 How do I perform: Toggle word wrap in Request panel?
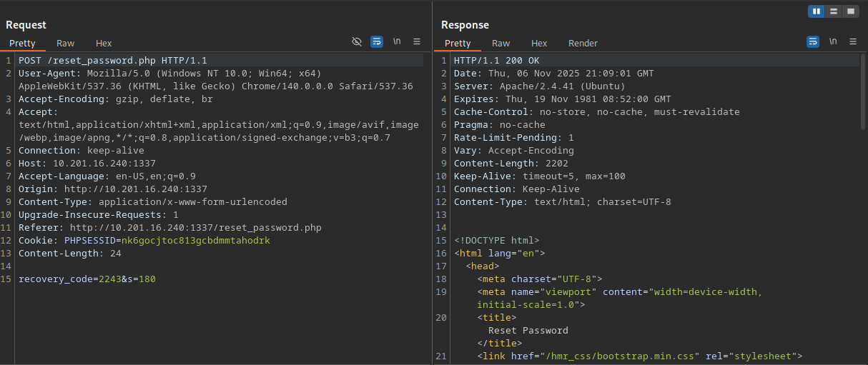[377, 42]
